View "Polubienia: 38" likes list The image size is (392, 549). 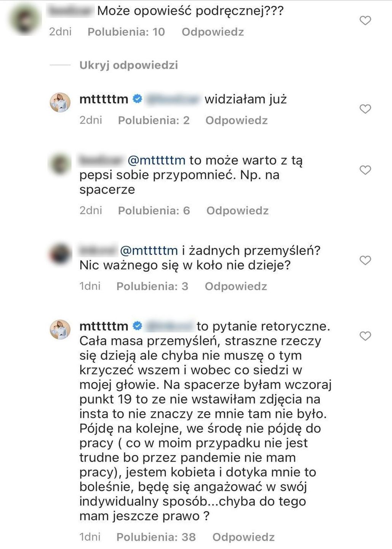tap(156, 537)
